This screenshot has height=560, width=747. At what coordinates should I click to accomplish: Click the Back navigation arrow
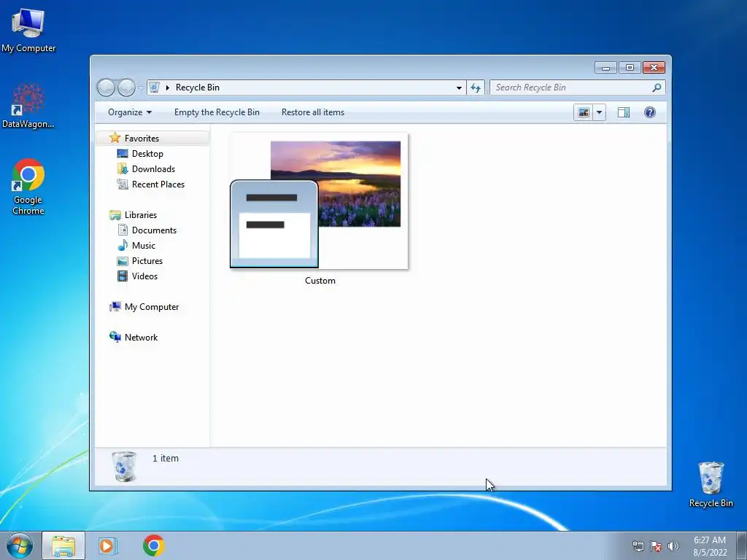point(106,87)
